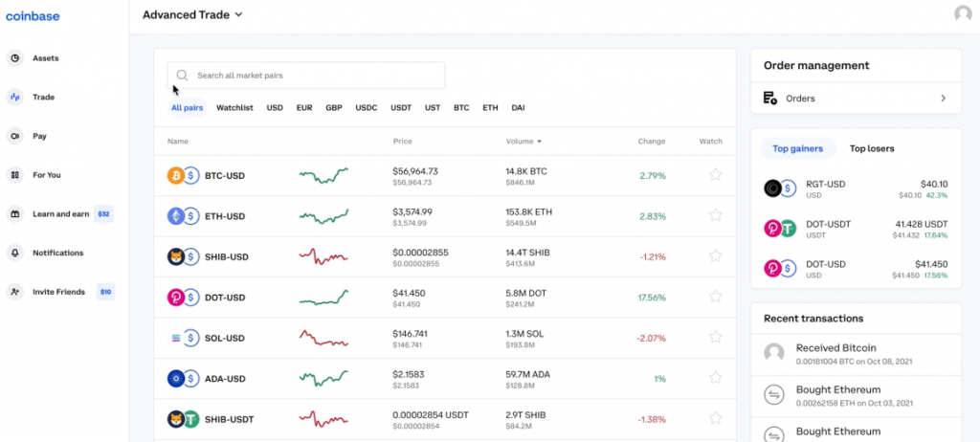The width and height of the screenshot is (980, 442).
Task: Select the All pairs filter tab
Action: [x=187, y=107]
